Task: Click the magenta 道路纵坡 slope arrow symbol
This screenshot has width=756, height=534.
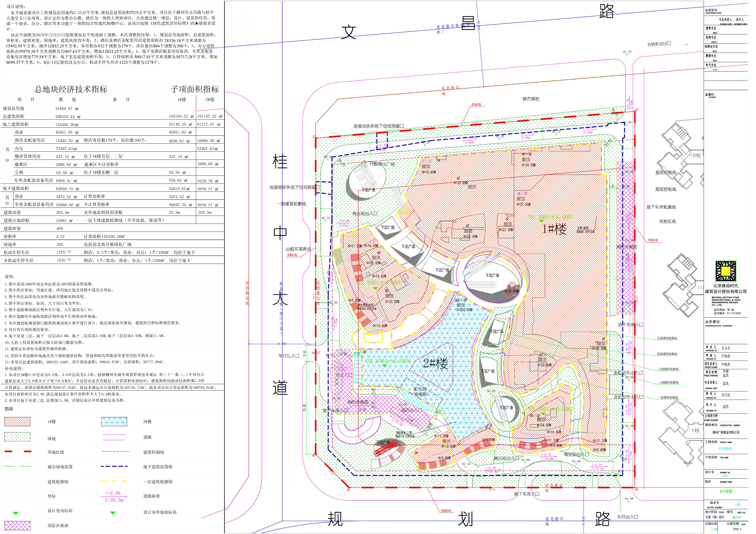Action: pyautogui.click(x=114, y=497)
